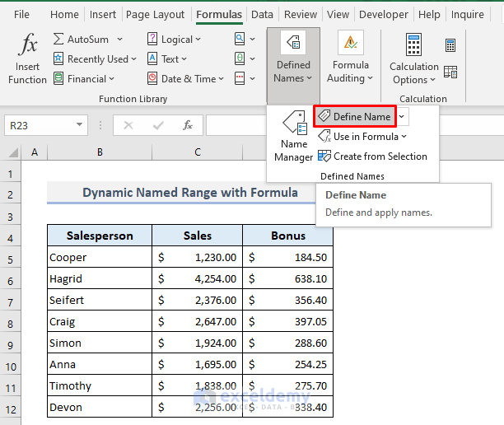Expand the Define Name split arrow
The image size is (504, 425).
401,116
